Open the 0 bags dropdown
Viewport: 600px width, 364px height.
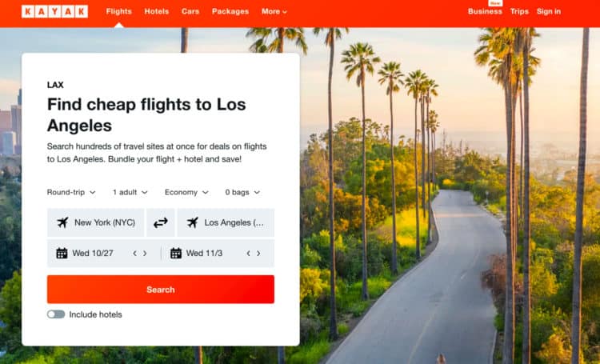(x=242, y=192)
